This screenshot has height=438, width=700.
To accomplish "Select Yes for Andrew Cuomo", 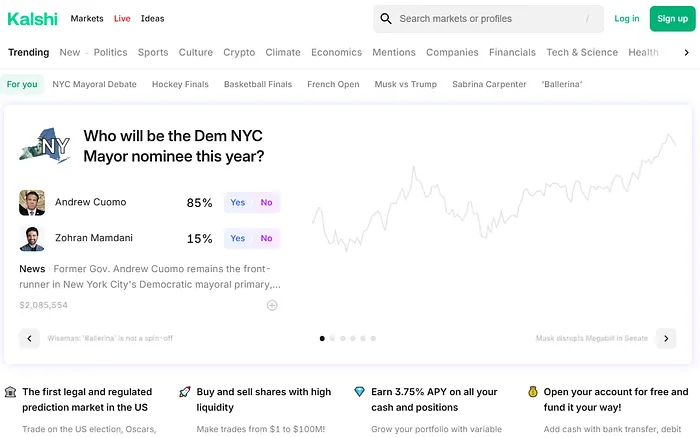I will 238,202.
